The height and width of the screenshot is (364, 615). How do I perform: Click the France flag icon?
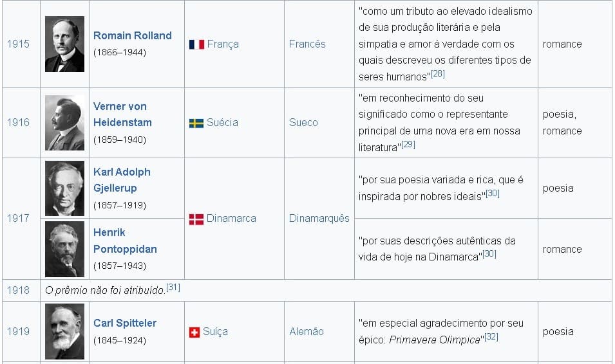(x=196, y=44)
